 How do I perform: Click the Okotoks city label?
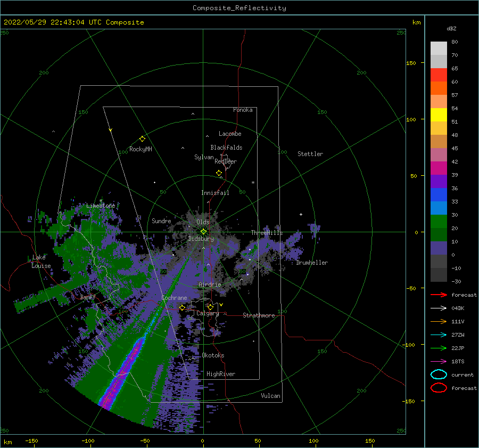(213, 355)
